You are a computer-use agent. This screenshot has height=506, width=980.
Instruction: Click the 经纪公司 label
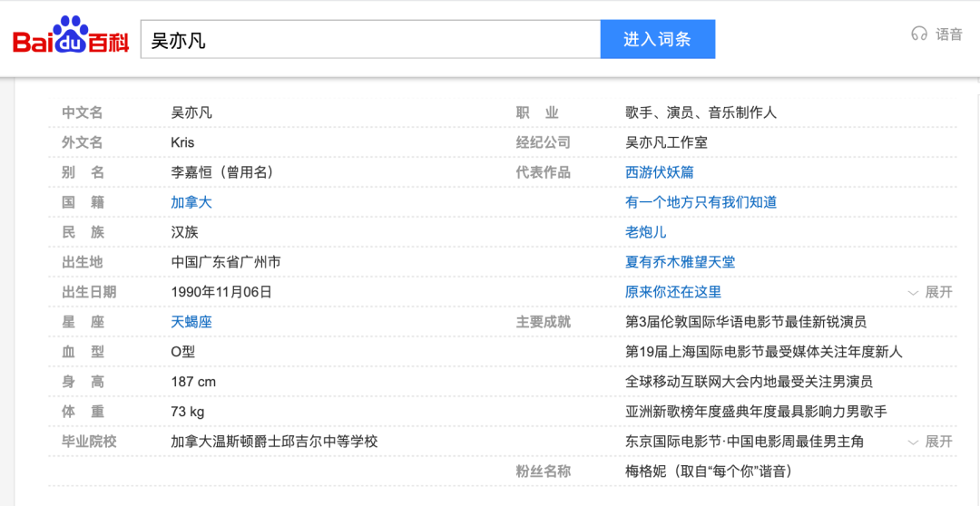(544, 142)
